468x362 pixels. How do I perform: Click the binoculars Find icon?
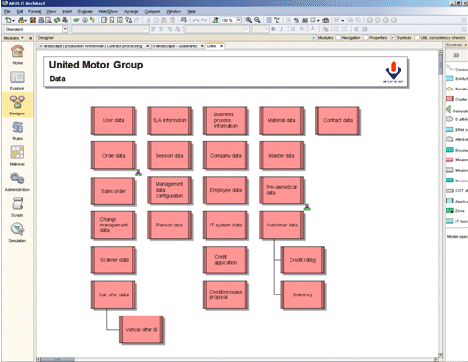tap(304, 20)
